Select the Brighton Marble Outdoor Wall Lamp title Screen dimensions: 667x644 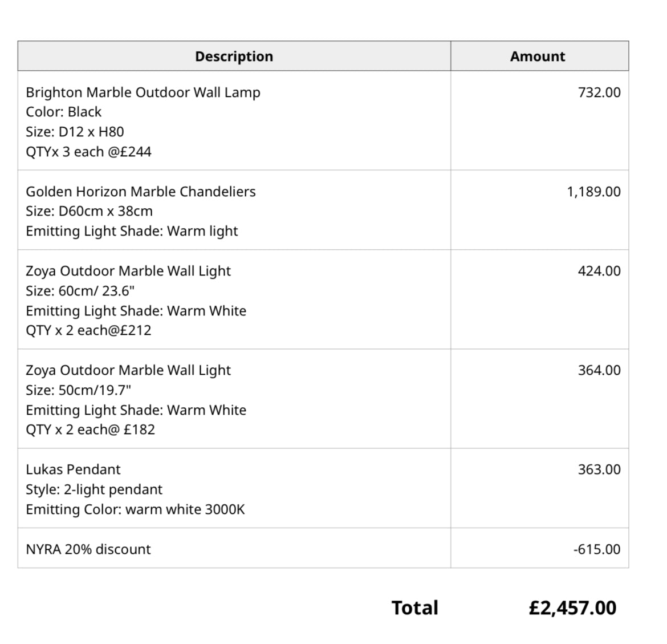(x=143, y=92)
